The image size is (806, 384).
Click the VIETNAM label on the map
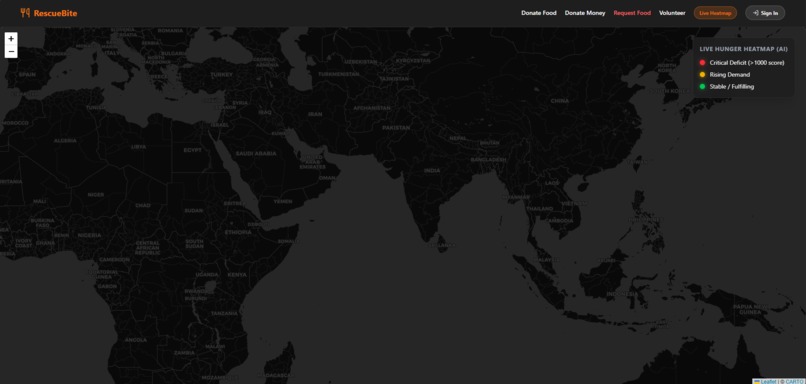[574, 203]
